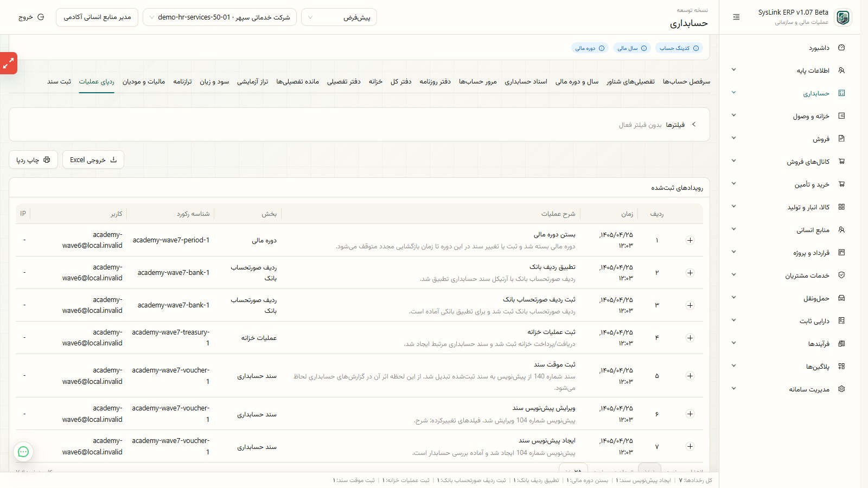Click خروجی Excel export button
Image resolution: width=868 pixels, height=488 pixels.
coord(93,160)
